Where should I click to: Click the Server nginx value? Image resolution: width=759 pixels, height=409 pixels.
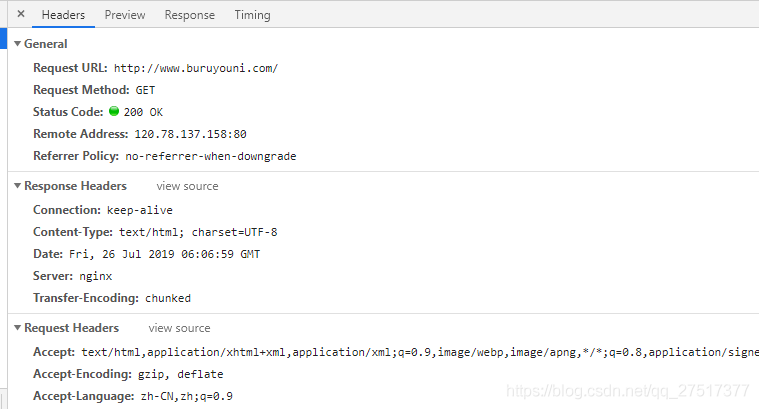(96, 276)
